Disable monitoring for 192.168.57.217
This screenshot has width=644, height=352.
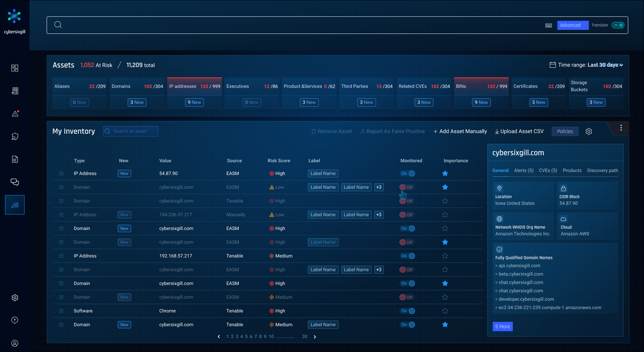408,256
